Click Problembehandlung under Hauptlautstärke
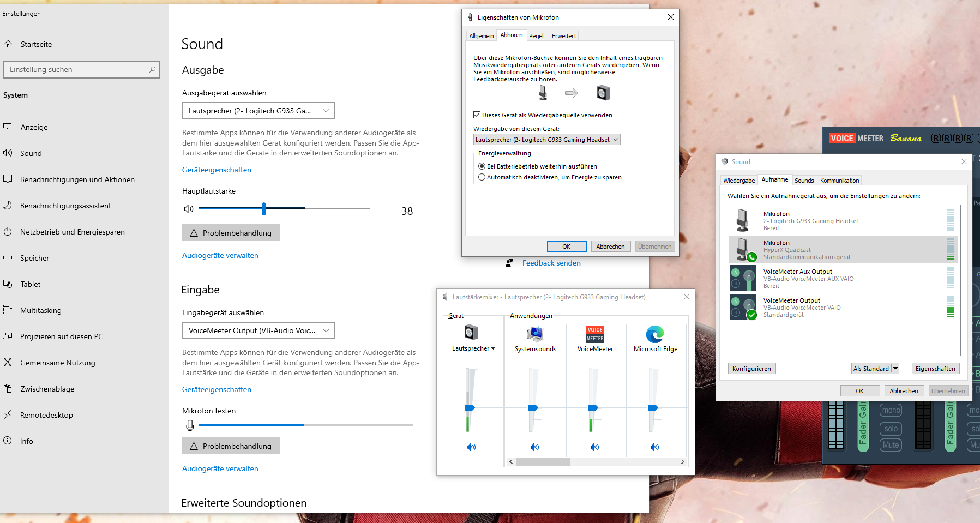 pos(231,233)
